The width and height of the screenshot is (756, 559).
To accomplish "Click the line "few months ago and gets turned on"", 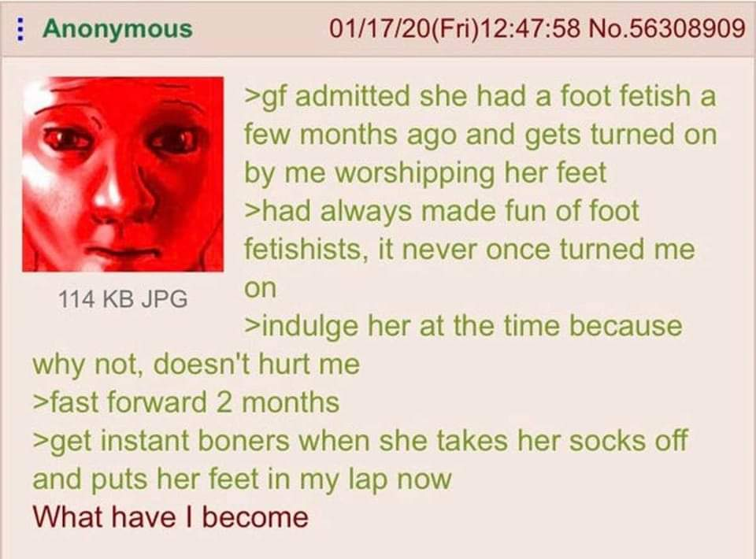I will pyautogui.click(x=480, y=135).
